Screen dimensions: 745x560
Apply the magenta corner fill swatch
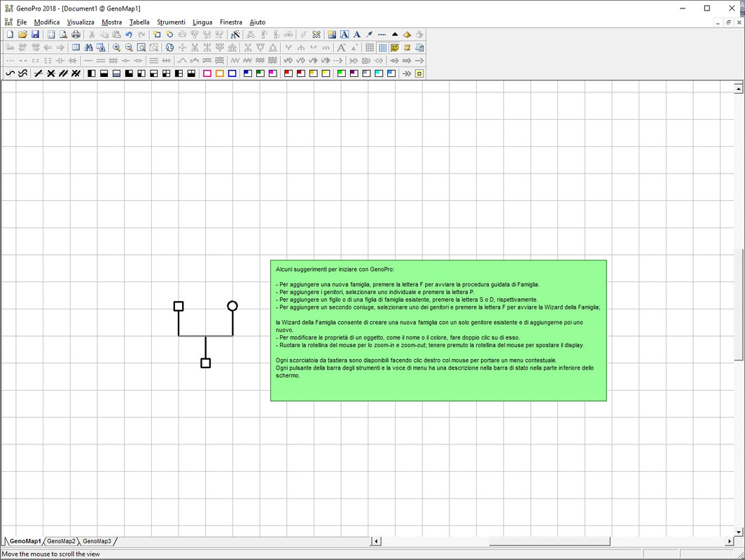pos(272,73)
